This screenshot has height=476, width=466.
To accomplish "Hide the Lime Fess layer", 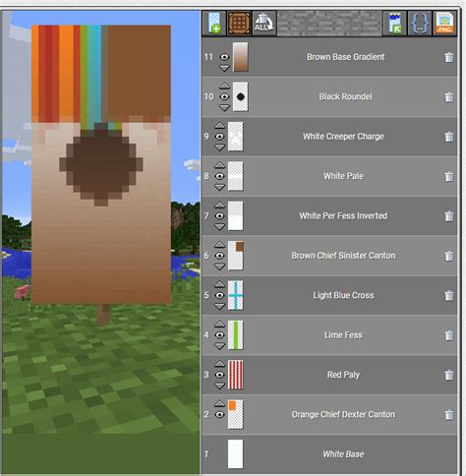I will tap(219, 334).
